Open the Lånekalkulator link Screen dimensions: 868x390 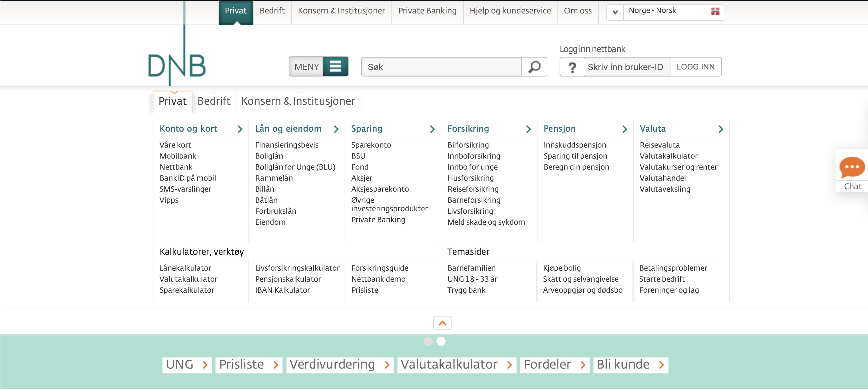pyautogui.click(x=185, y=268)
